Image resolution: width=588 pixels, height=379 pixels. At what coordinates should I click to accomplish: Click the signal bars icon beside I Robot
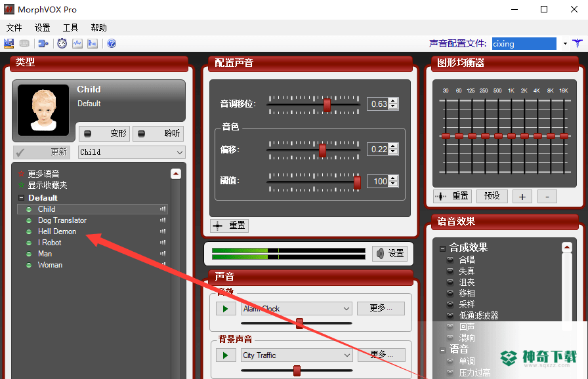coord(163,243)
